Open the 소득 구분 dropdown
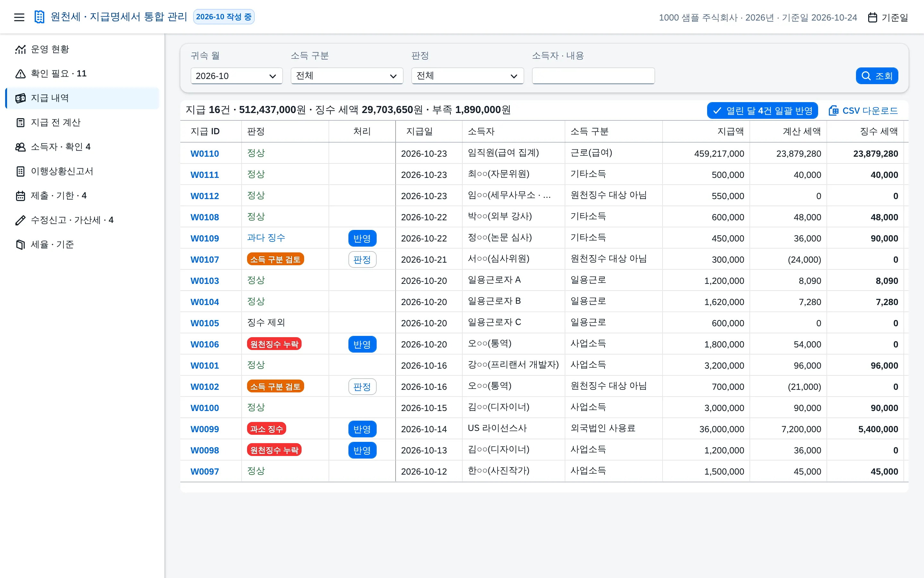Viewport: 924px width, 578px height. pos(347,76)
